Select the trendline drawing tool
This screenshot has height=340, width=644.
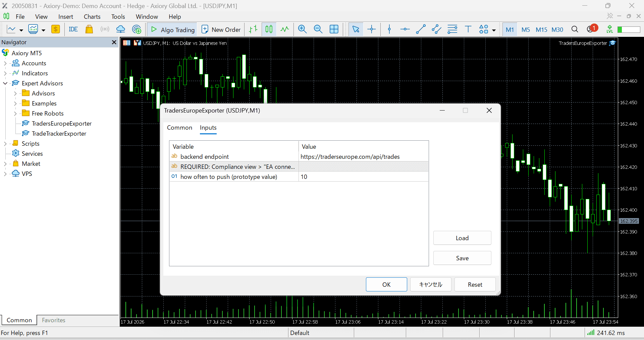421,29
